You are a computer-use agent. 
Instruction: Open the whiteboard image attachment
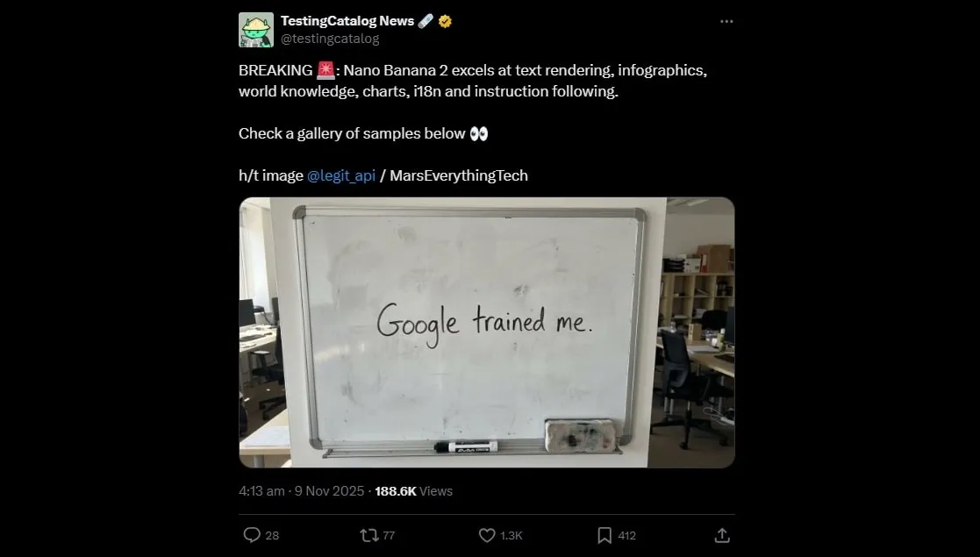(x=486, y=332)
